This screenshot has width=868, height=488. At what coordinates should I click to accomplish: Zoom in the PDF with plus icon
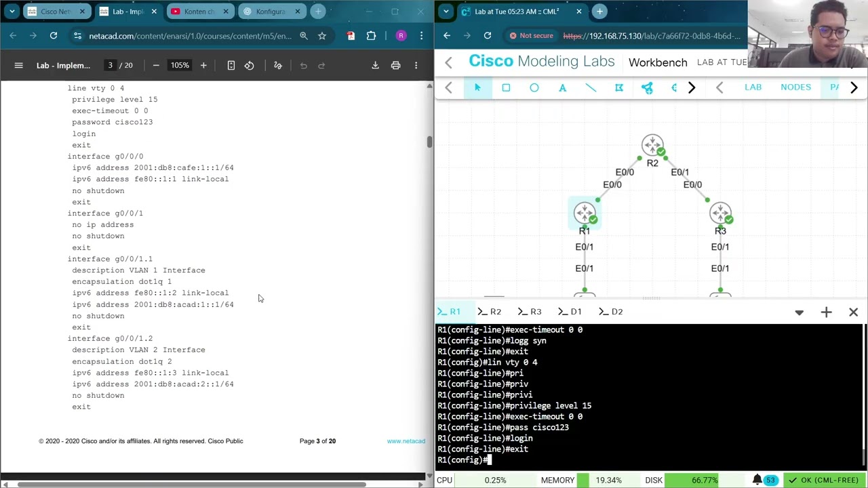click(x=203, y=66)
